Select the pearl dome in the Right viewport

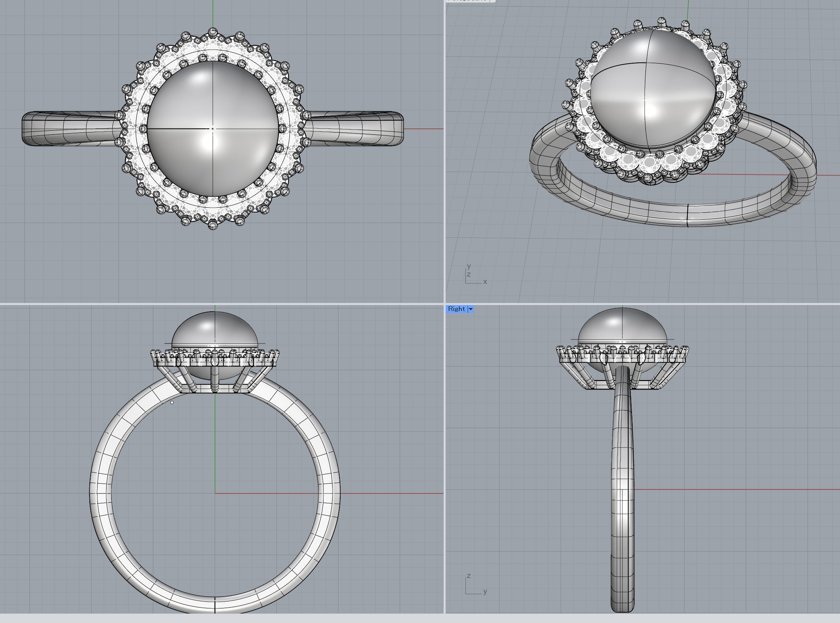point(622,325)
